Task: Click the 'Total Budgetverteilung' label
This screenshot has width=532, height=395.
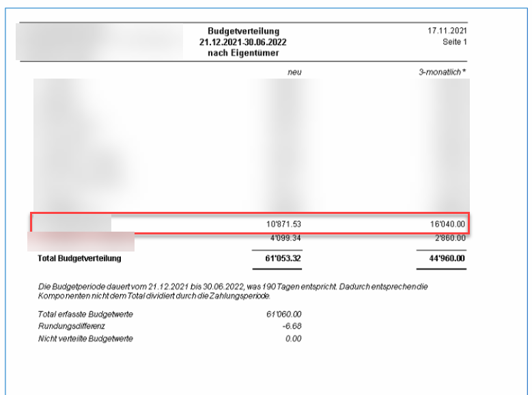Action: click(x=79, y=258)
